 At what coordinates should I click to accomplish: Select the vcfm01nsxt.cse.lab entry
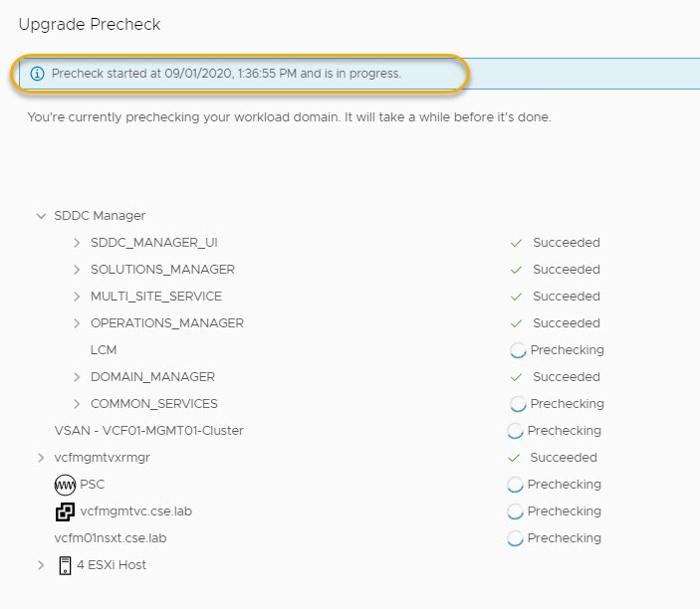[x=110, y=538]
